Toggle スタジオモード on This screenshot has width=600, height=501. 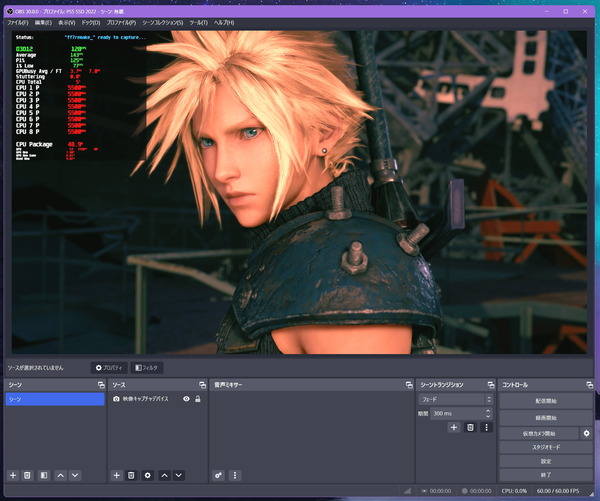tap(545, 447)
